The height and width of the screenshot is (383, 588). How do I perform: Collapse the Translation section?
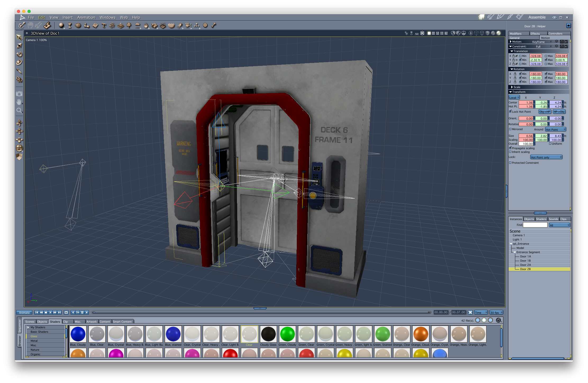tap(512, 51)
